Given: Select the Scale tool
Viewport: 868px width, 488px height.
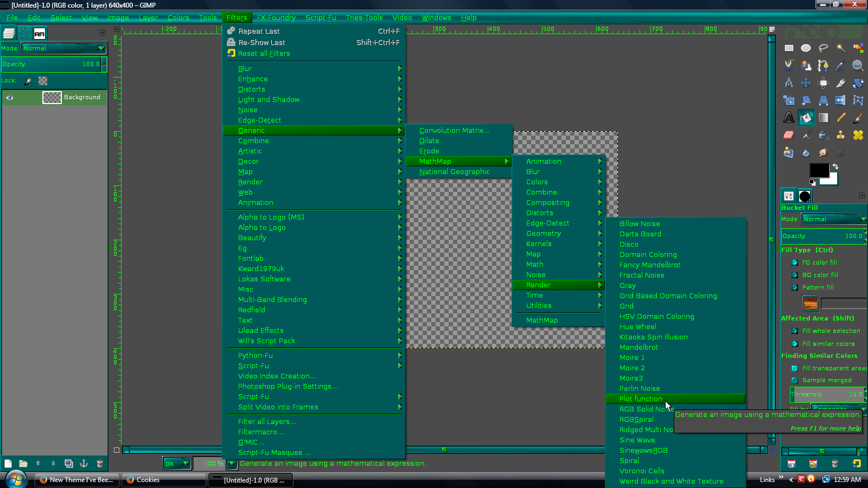Looking at the screenshot, I should (789, 100).
